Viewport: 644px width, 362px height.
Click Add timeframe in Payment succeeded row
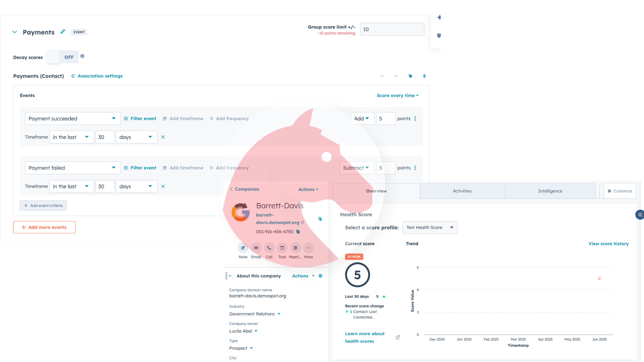(183, 118)
